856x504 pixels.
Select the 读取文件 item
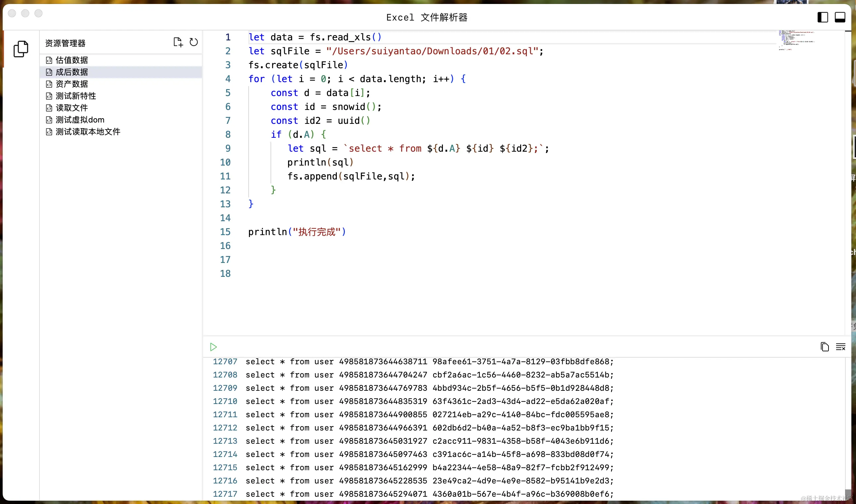click(72, 108)
